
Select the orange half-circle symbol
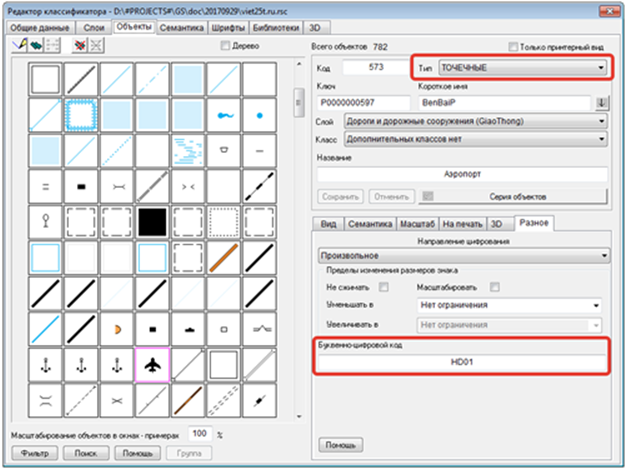116,327
